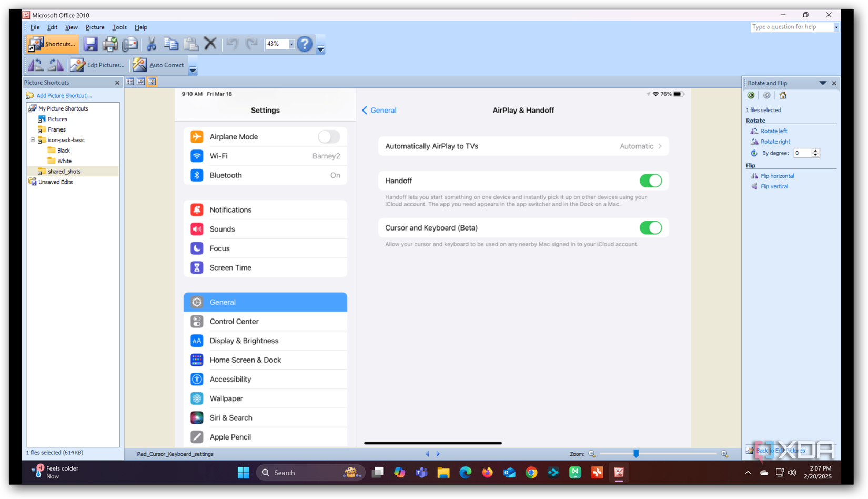E-mail the selected picture

click(129, 44)
